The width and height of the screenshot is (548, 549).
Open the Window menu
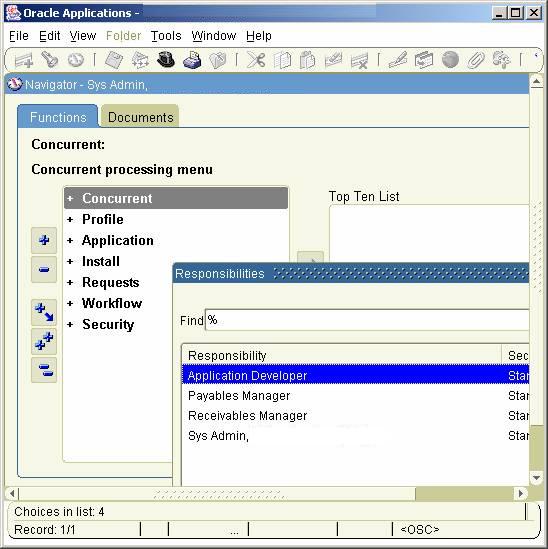click(214, 36)
